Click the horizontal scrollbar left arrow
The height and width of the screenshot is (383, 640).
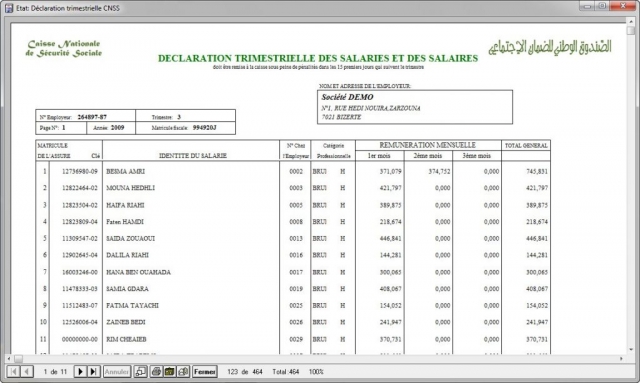click(9, 359)
